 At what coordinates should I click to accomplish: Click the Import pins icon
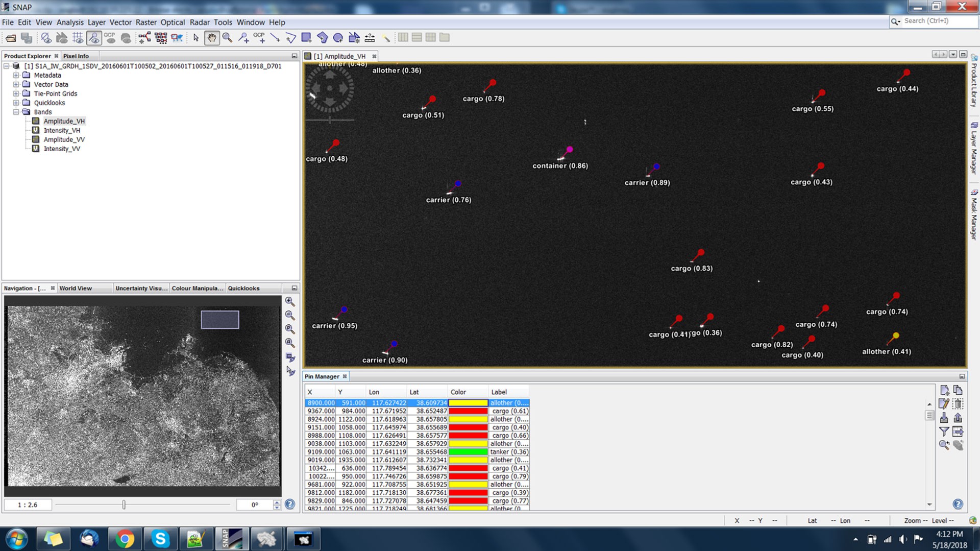coord(944,418)
